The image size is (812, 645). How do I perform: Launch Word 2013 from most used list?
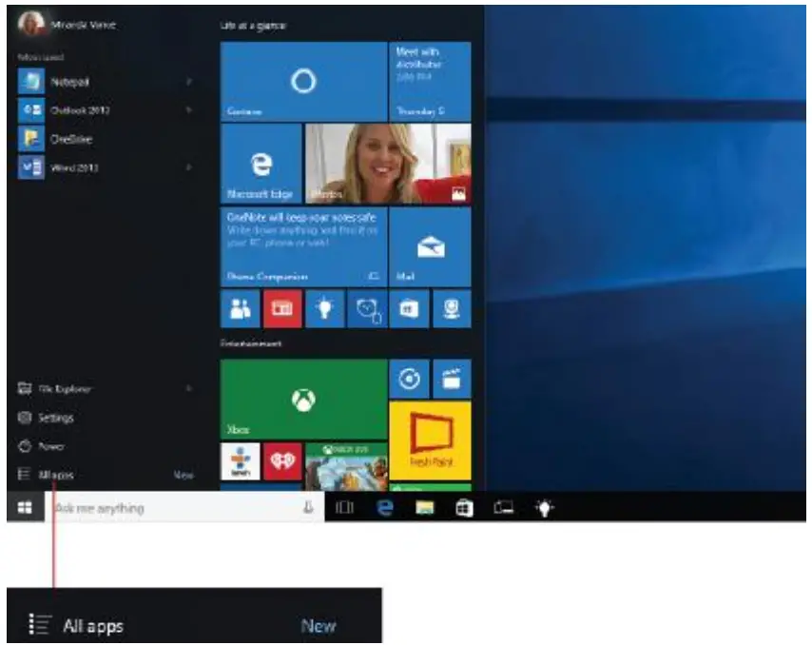(106, 167)
